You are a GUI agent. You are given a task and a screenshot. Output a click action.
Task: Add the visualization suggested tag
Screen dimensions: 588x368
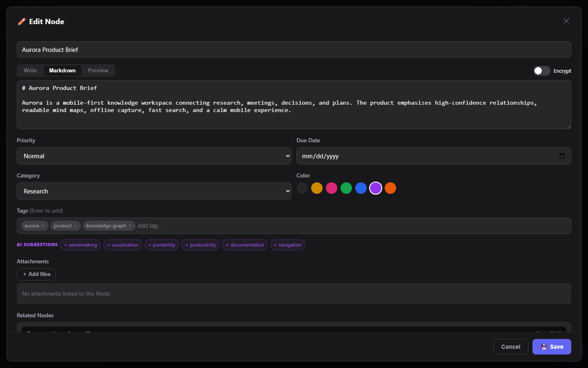pos(122,245)
